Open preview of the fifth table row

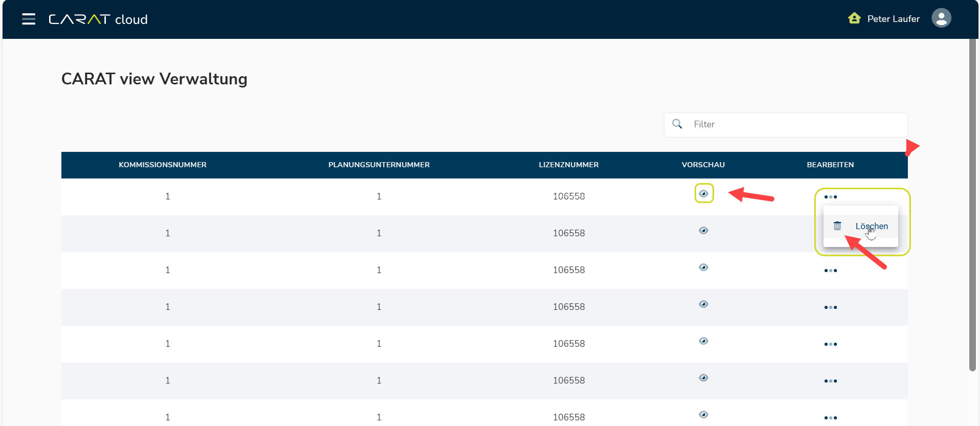pos(704,341)
